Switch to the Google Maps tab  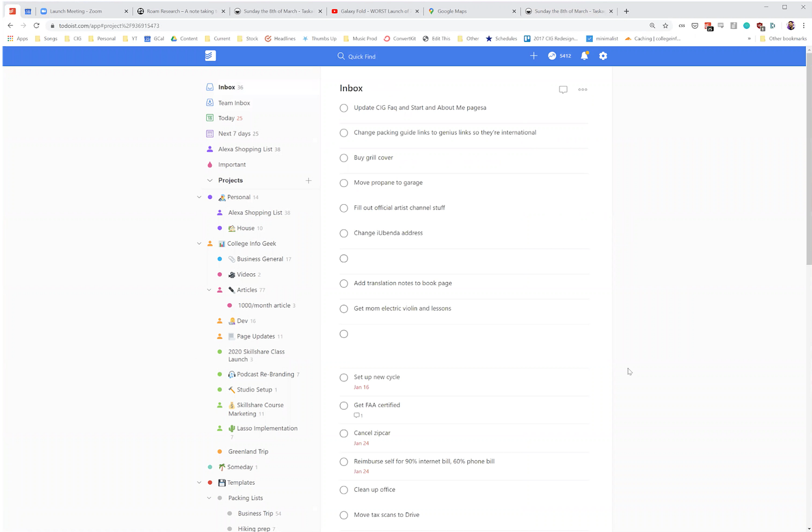[x=452, y=11]
